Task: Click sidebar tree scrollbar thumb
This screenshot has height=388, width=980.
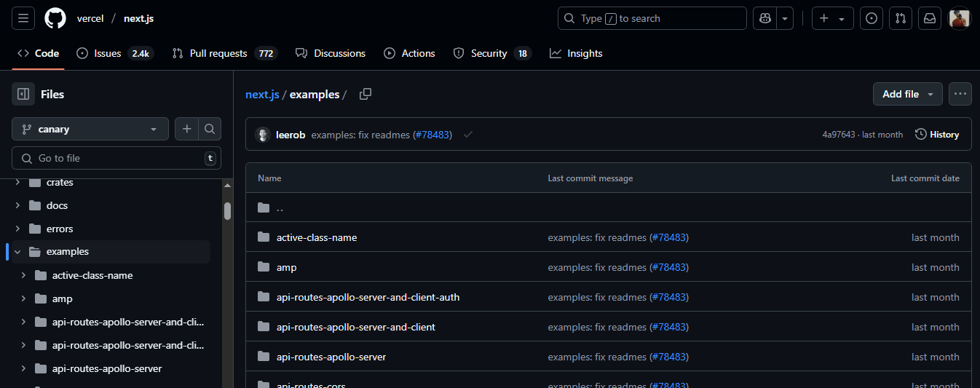Action: click(x=228, y=211)
